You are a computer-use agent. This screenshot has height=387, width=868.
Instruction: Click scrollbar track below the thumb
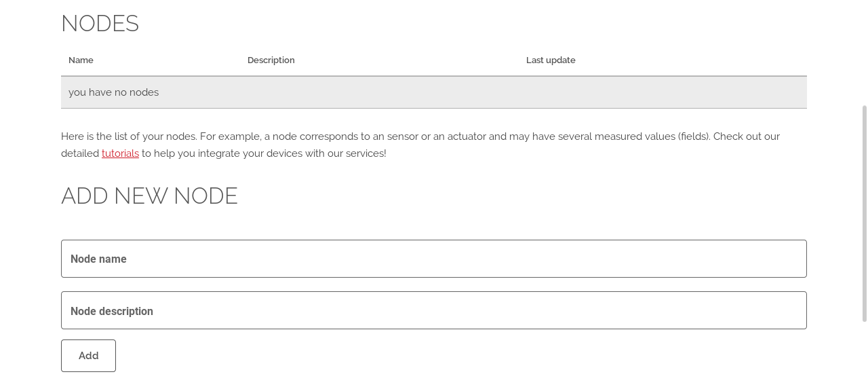pyautogui.click(x=865, y=354)
